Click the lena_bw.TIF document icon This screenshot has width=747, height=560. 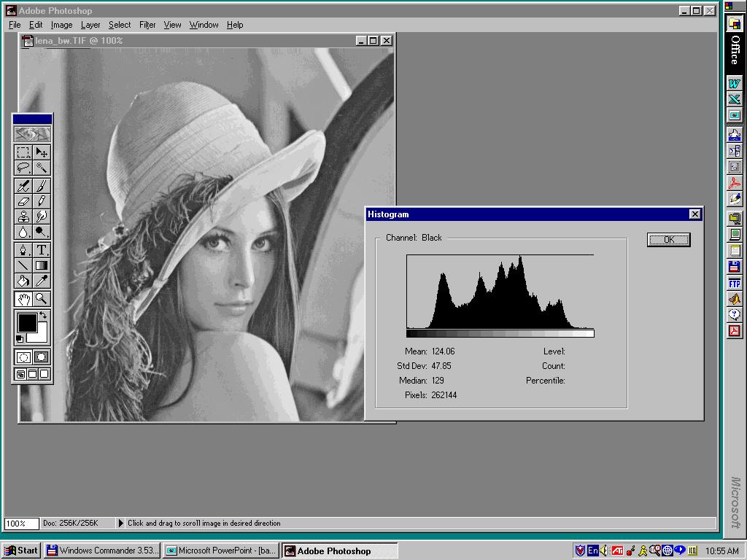[x=28, y=41]
